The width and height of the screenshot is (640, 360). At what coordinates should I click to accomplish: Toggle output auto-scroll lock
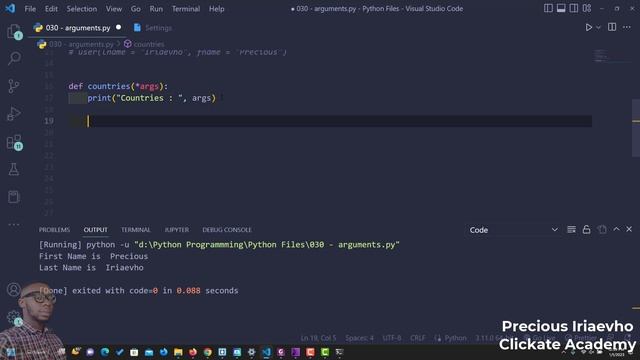point(587,229)
